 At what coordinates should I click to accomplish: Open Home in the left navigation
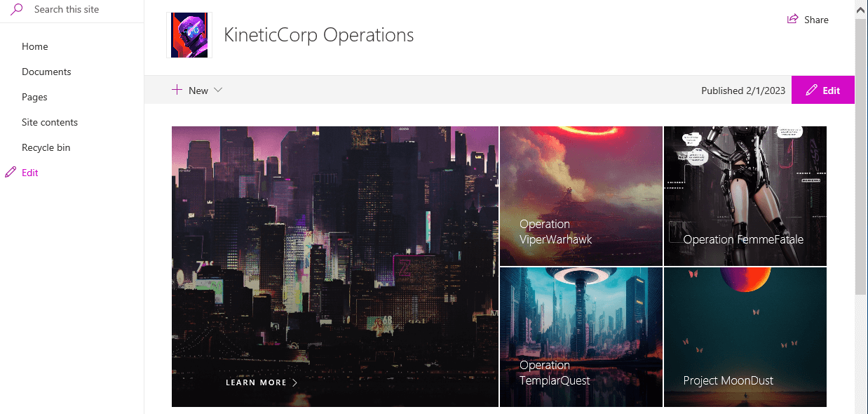point(35,46)
